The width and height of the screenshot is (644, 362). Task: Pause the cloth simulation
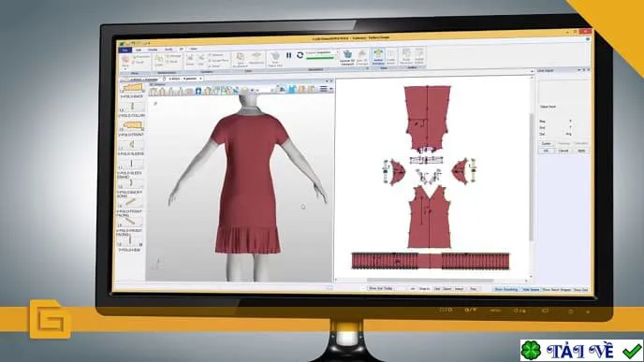[288, 55]
